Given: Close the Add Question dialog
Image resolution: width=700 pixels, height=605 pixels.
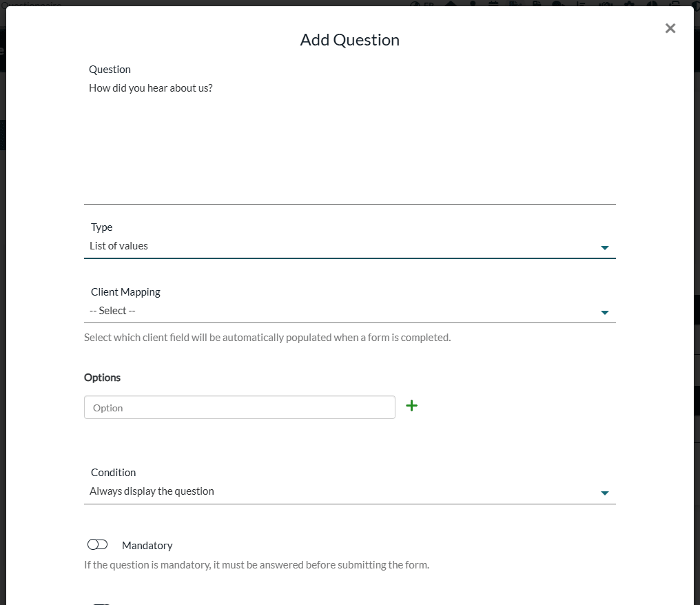Looking at the screenshot, I should point(670,28).
